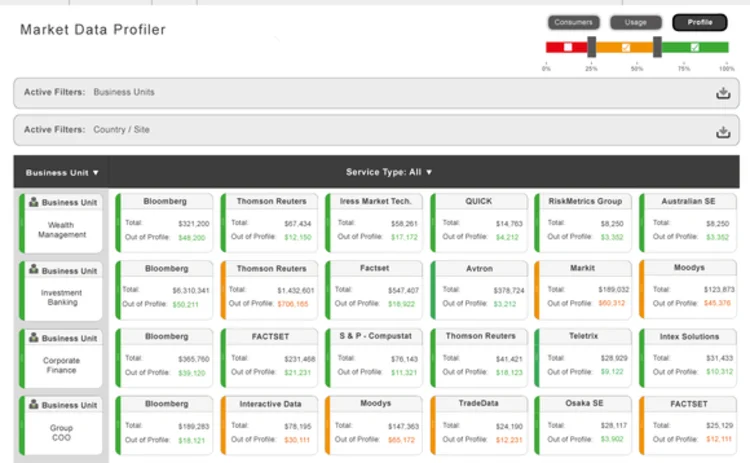
Task: Select the Investment Banking business unit card
Action: [61, 291]
